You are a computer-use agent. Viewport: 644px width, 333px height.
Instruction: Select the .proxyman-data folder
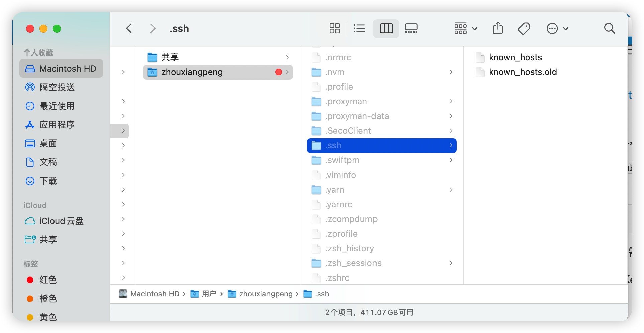click(x=382, y=116)
